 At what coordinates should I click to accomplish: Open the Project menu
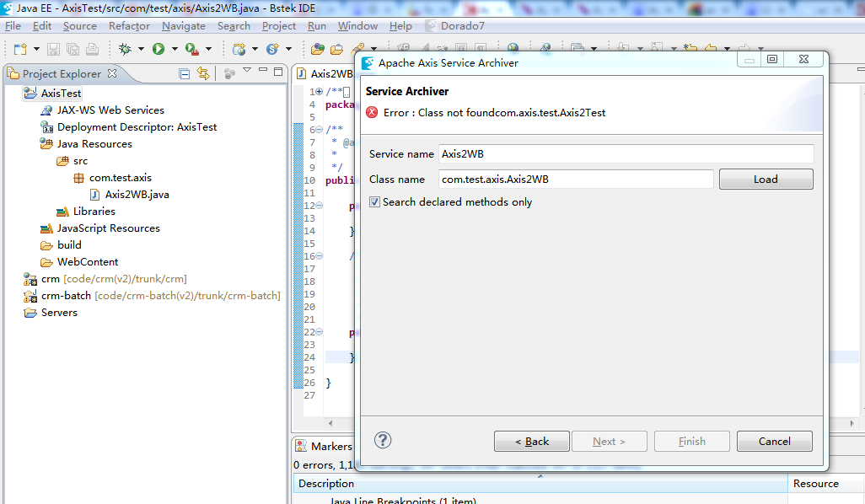click(278, 26)
